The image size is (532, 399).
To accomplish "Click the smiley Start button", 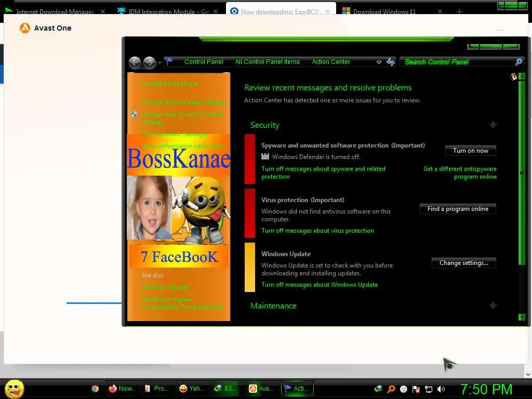I will 15,389.
